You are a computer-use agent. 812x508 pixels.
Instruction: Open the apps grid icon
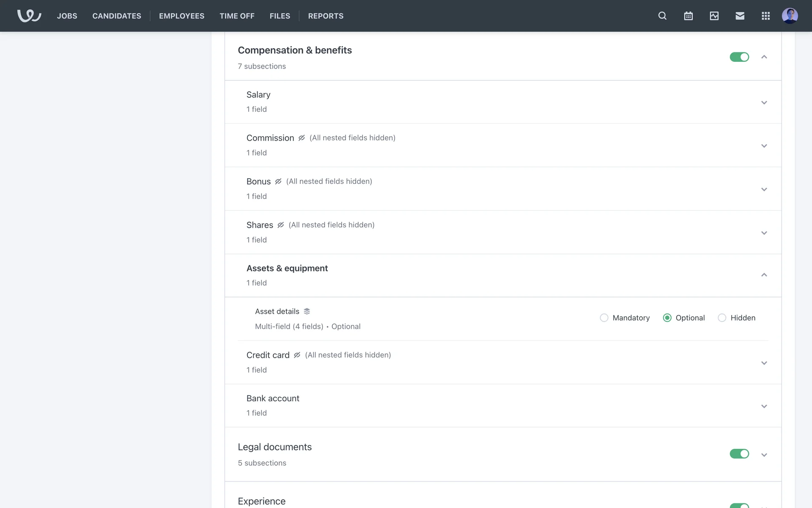coord(765,16)
